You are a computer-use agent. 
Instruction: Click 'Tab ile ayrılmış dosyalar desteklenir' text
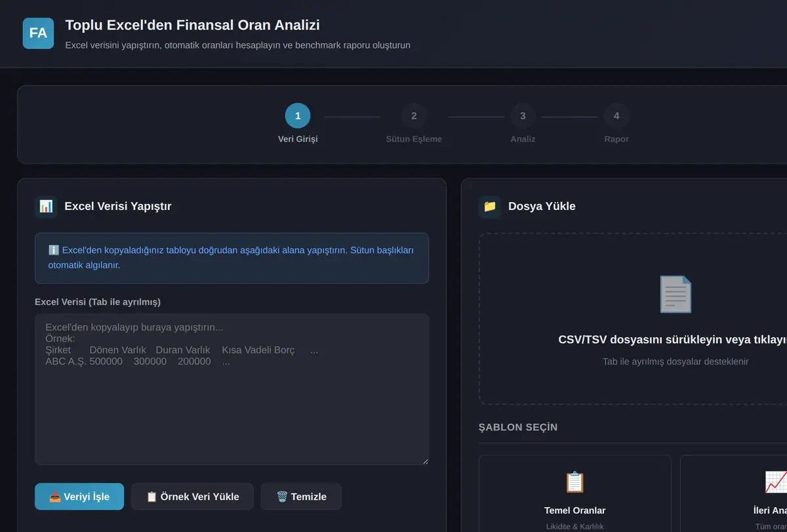[x=676, y=361]
